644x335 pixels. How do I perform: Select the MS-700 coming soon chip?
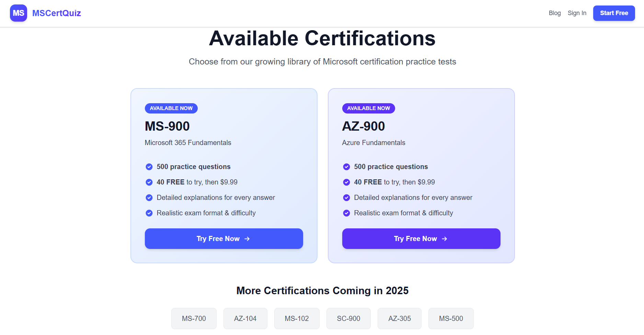pyautogui.click(x=194, y=319)
